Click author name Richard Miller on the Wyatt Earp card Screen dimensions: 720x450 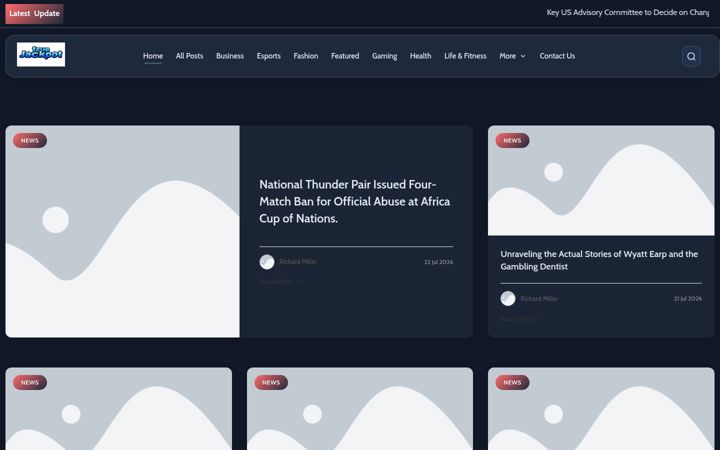point(539,298)
